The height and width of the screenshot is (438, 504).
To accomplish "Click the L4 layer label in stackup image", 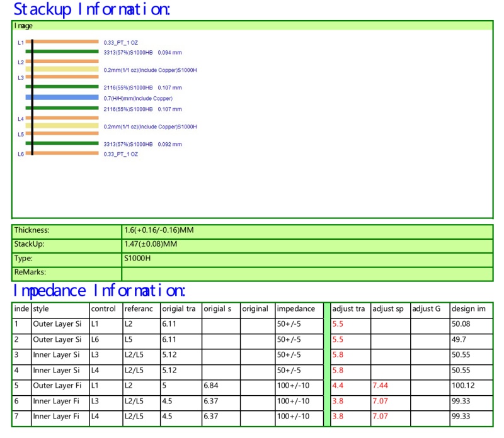I will pos(20,118).
